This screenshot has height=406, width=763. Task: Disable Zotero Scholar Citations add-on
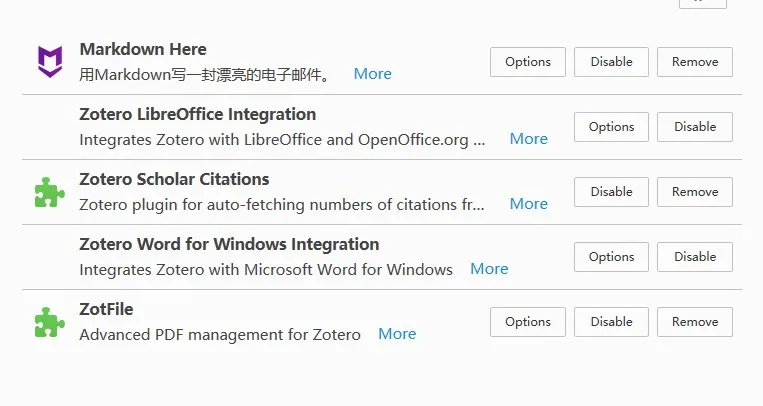[611, 192]
